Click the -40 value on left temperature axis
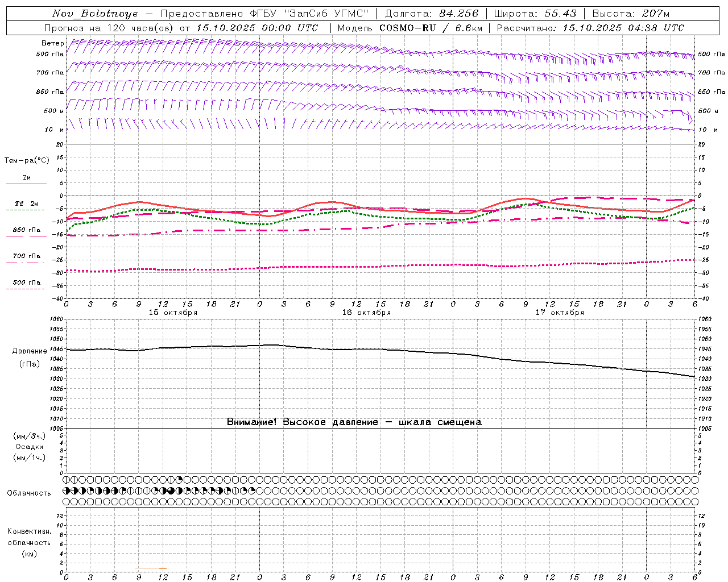Viewport: 728px width, 582px height. click(58, 298)
